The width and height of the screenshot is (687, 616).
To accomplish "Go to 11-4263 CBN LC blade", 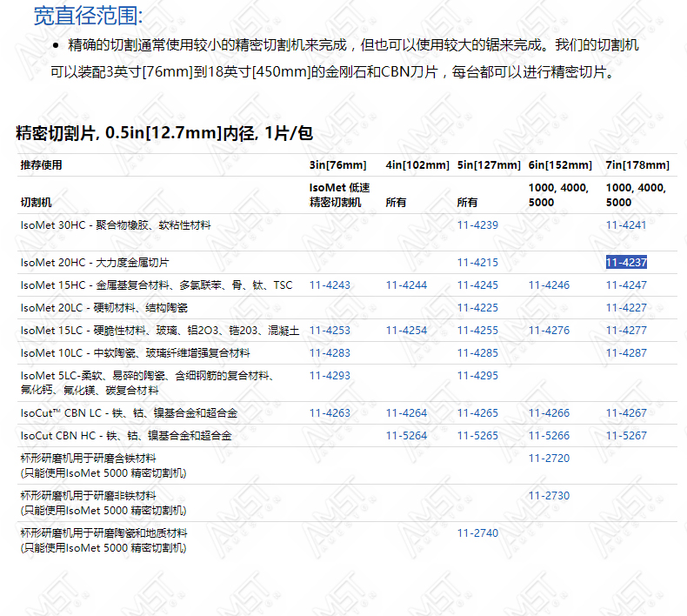I will (330, 413).
